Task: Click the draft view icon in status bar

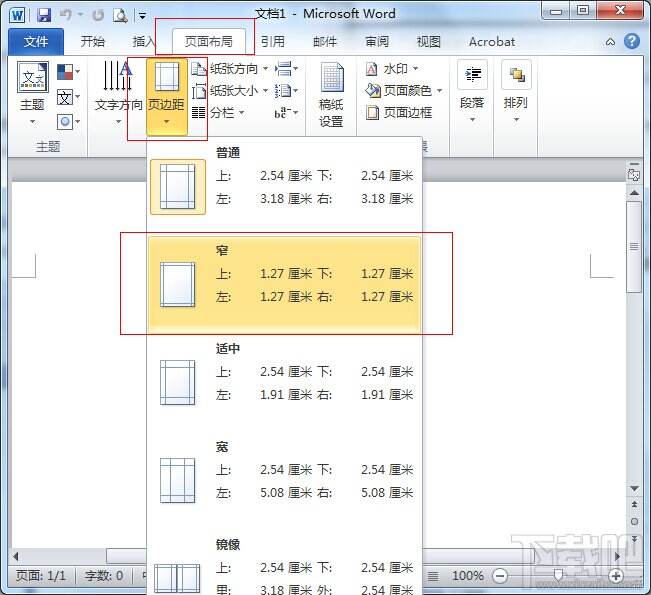Action: pos(433,576)
